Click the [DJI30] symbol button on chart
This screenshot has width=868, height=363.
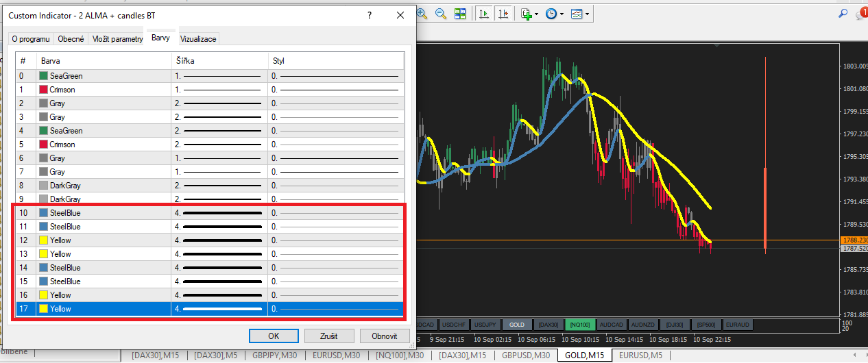tap(675, 324)
